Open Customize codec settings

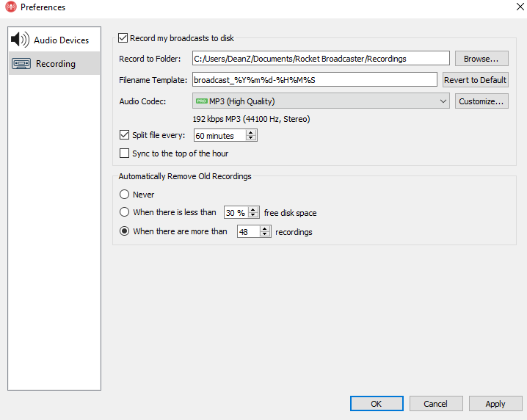click(x=481, y=101)
